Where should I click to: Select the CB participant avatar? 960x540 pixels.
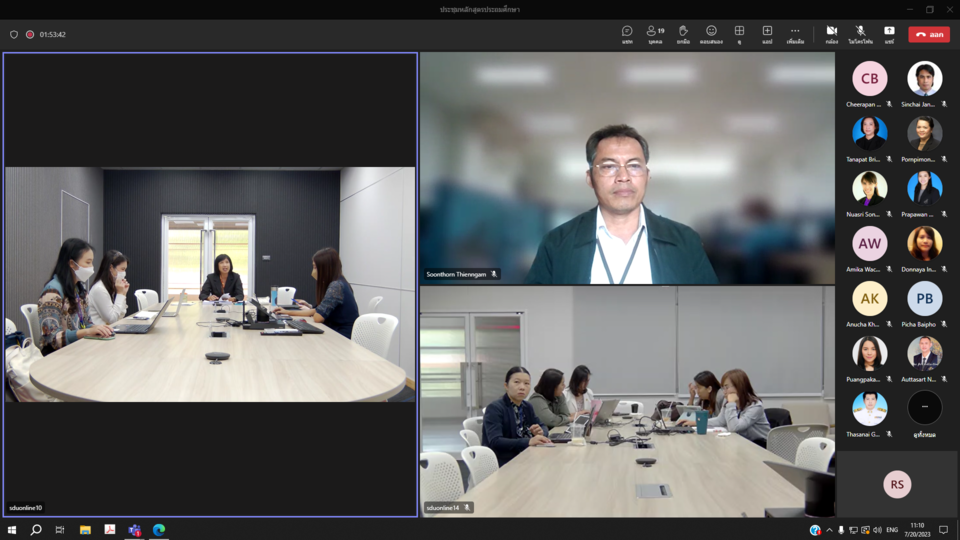[869, 79]
